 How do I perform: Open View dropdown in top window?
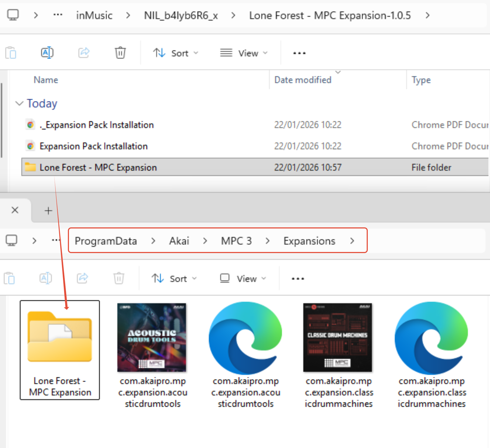(244, 53)
